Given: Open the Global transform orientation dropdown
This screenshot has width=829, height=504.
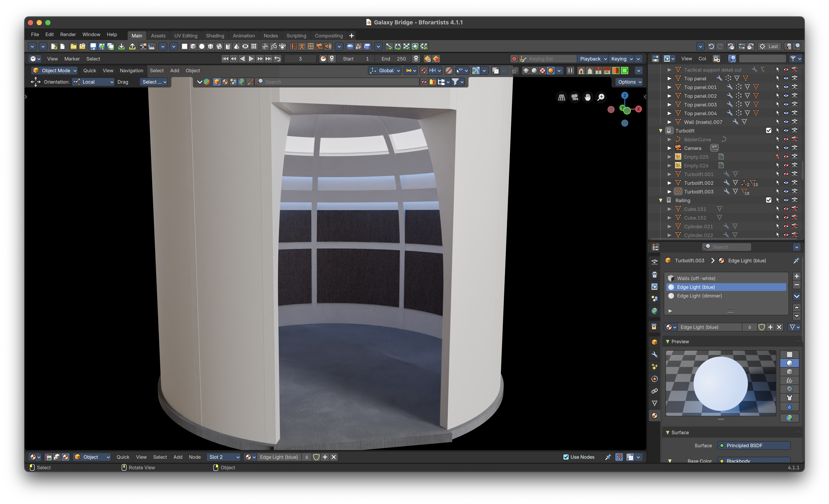Looking at the screenshot, I should coord(384,71).
